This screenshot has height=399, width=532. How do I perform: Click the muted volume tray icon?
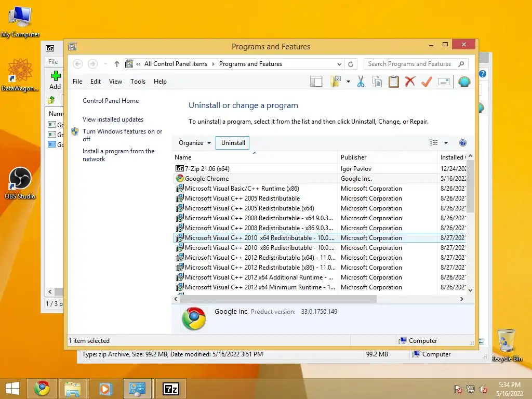(483, 389)
